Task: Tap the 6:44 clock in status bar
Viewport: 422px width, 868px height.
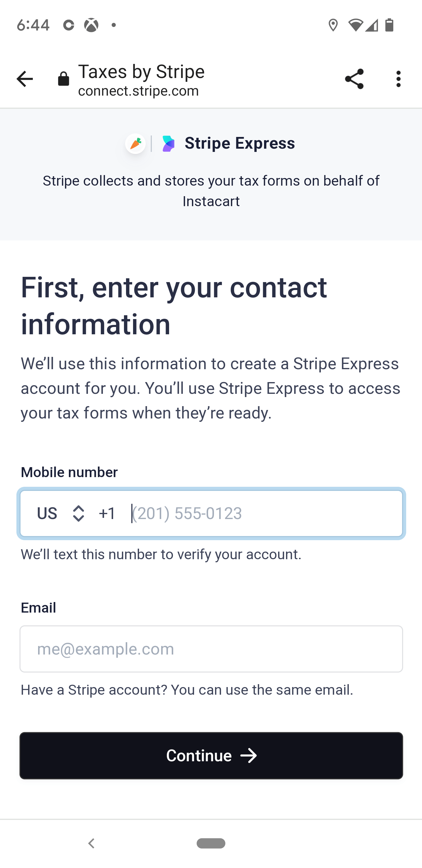Action: 33,25
